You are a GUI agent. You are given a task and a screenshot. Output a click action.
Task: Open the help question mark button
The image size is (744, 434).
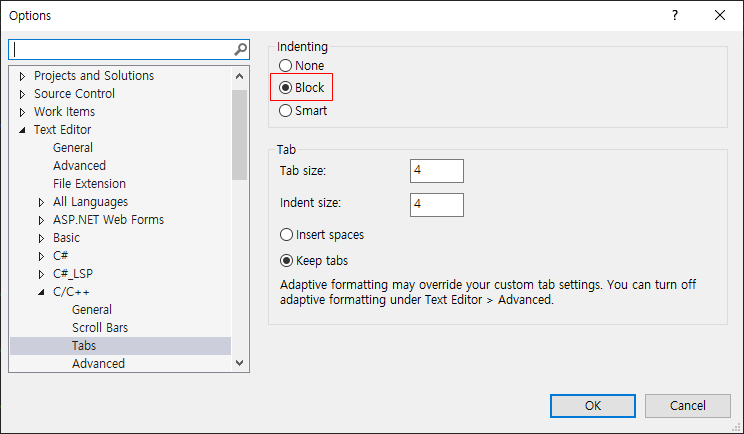675,16
